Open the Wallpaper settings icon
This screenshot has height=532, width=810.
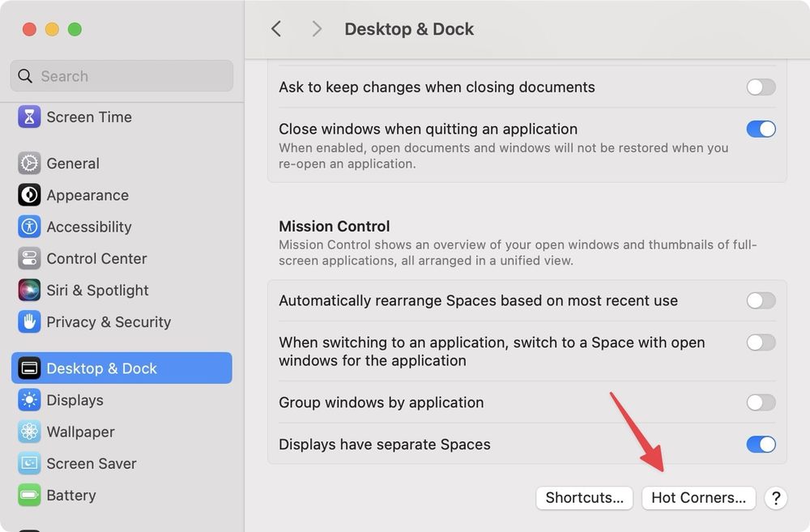29,432
